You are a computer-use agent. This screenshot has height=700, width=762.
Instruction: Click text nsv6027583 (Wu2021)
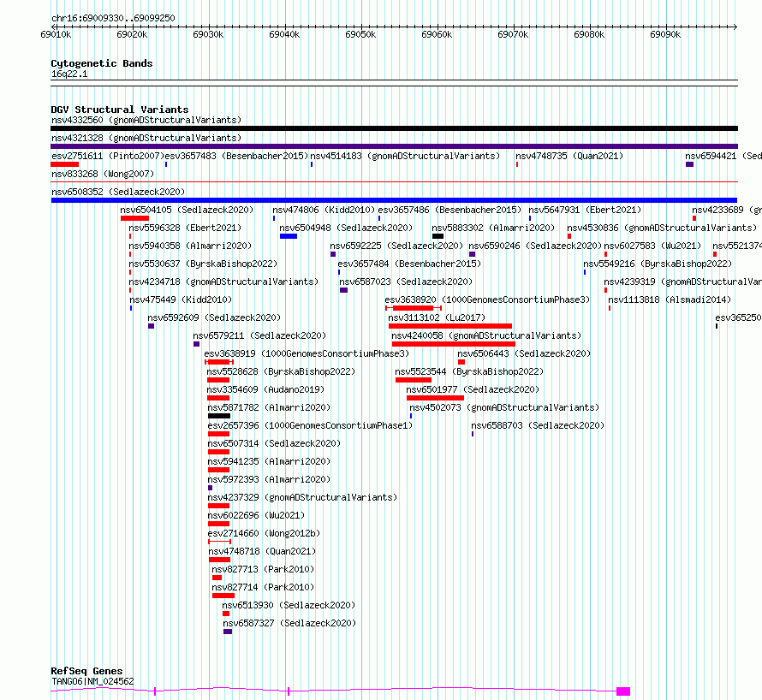[x=652, y=246]
